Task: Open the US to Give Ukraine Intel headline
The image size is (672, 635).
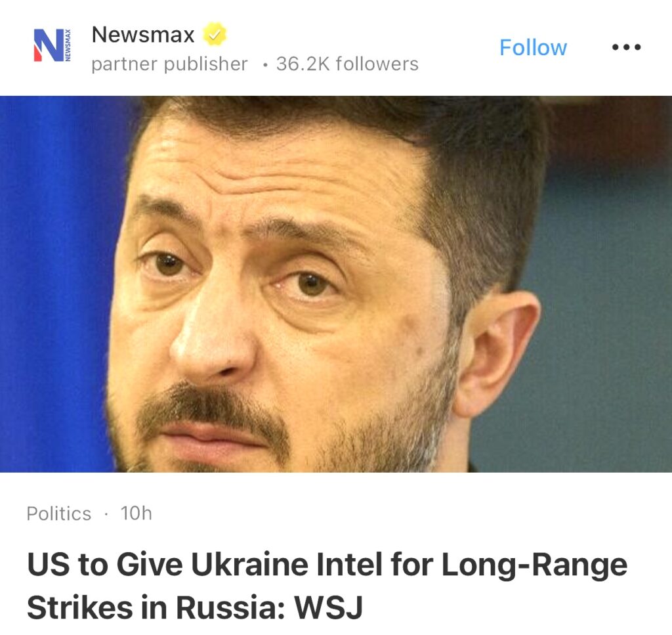Action: [x=327, y=586]
